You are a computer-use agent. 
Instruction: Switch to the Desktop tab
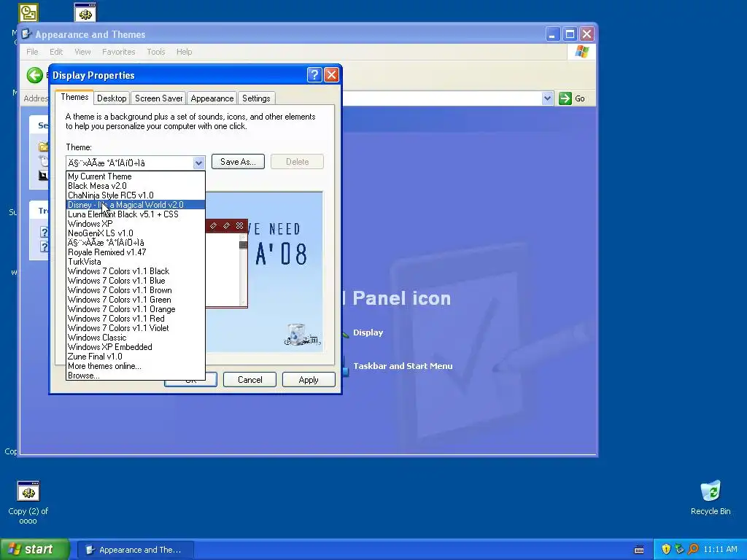pos(112,98)
